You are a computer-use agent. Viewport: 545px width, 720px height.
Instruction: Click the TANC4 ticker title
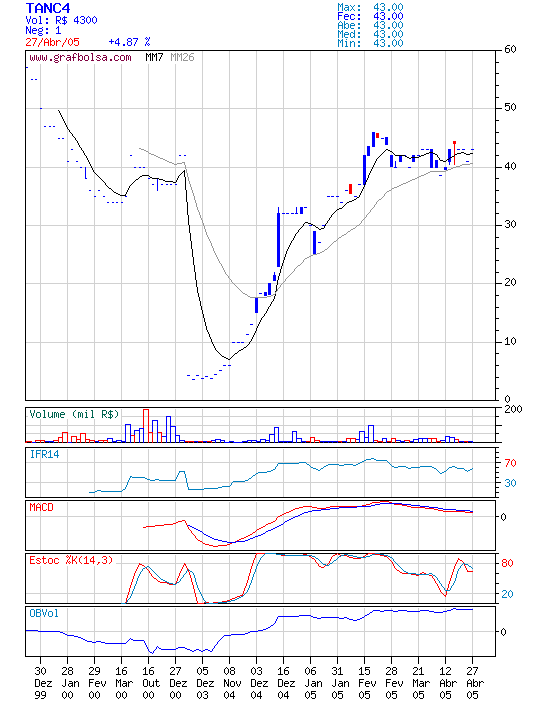click(48, 8)
